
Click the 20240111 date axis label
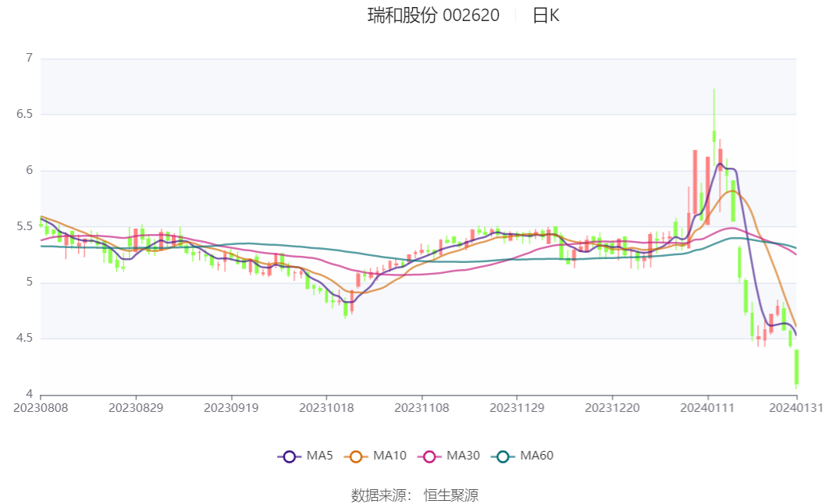pyautogui.click(x=707, y=408)
